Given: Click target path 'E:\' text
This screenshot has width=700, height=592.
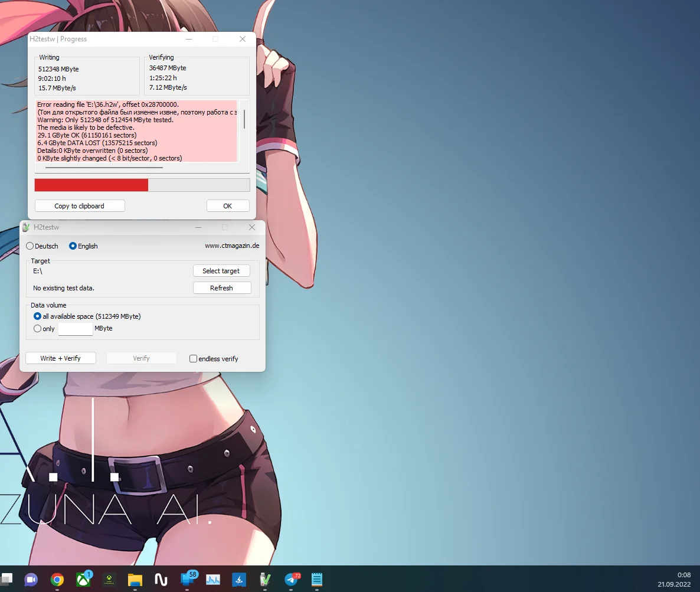Looking at the screenshot, I should pos(38,271).
